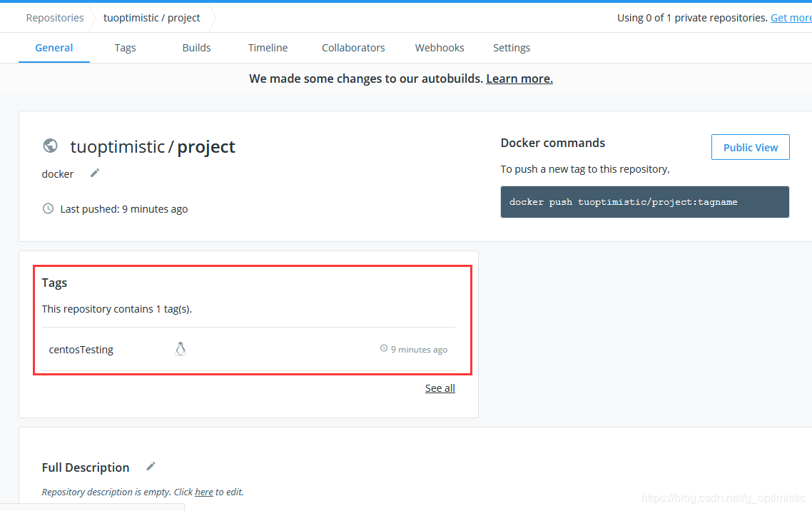Click the clock icon next to Last pushed
The image size is (812, 511).
click(x=48, y=208)
